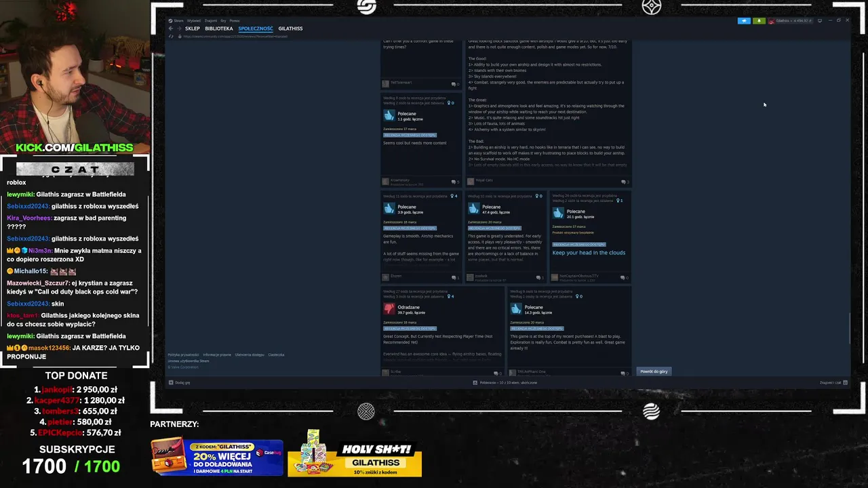Open the Pomoc help menu
This screenshot has width=868, height=488.
coord(233,20)
